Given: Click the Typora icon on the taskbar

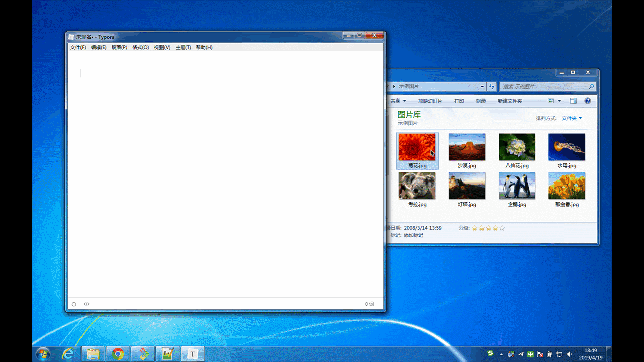Looking at the screenshot, I should [192, 354].
